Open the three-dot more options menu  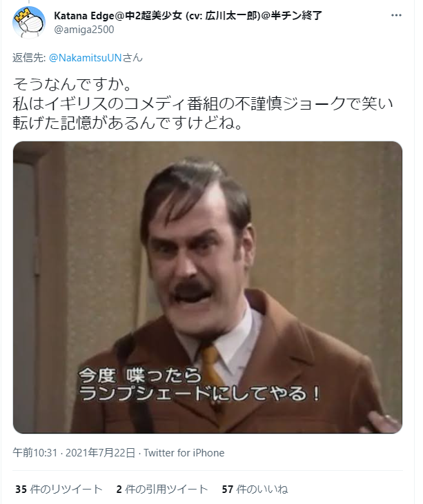coord(396,15)
